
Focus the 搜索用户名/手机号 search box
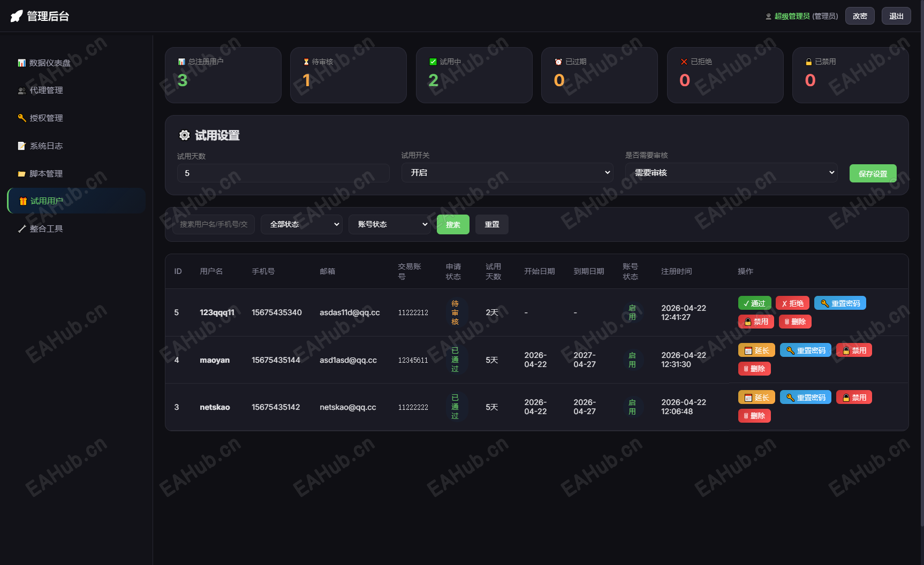[x=214, y=225]
